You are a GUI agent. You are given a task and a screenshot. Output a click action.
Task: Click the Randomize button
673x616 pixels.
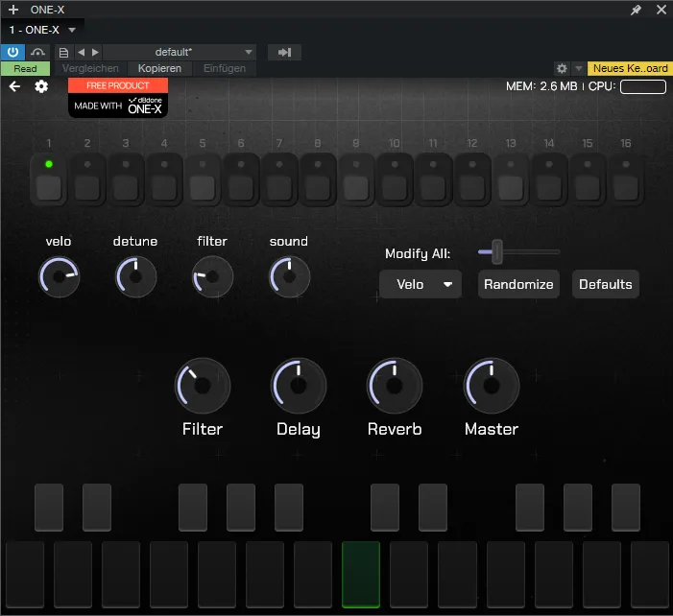[518, 284]
